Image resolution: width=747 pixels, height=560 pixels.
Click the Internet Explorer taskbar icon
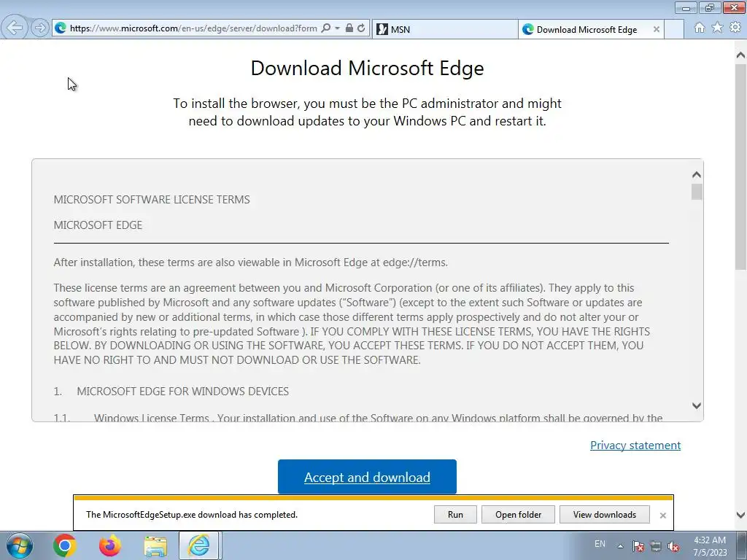tap(200, 545)
